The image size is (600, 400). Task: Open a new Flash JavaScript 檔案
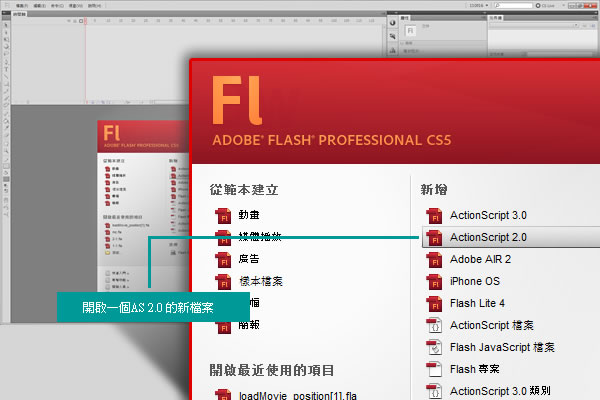[502, 348]
